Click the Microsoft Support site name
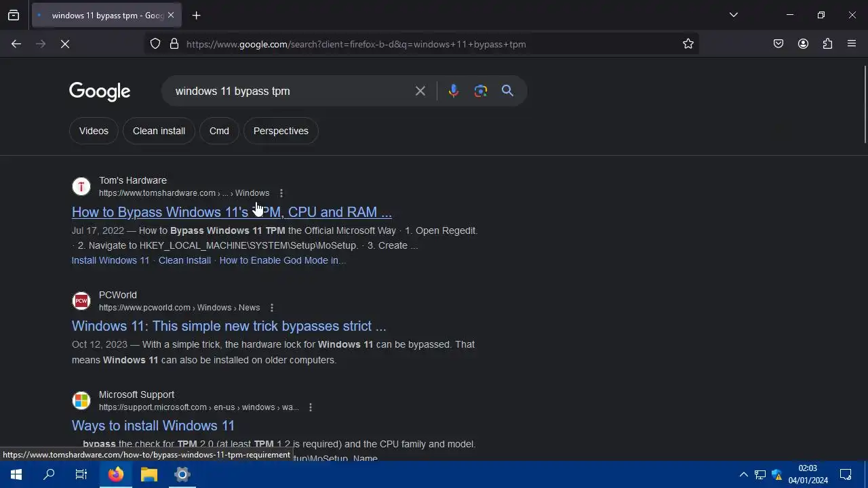The width and height of the screenshot is (868, 488). click(136, 394)
